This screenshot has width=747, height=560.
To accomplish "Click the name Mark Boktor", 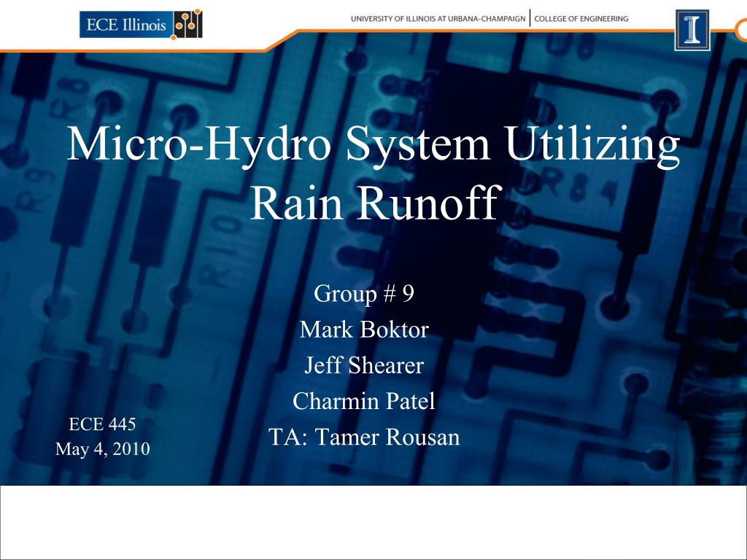I will point(365,329).
